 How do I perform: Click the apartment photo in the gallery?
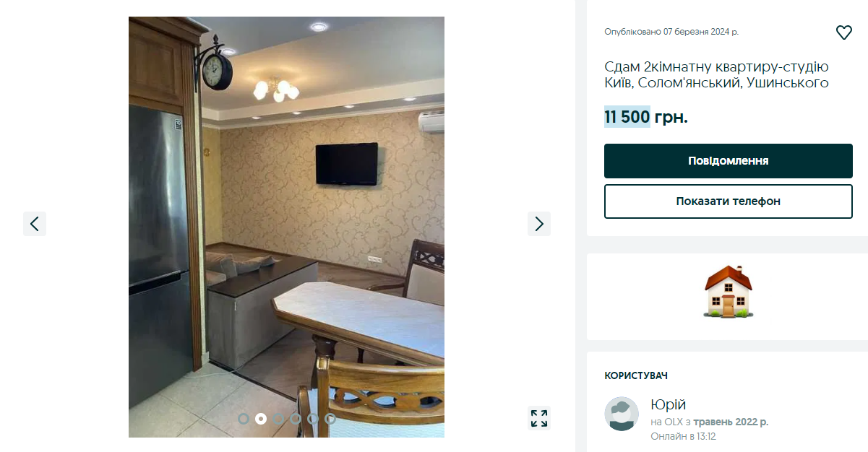[x=286, y=227]
